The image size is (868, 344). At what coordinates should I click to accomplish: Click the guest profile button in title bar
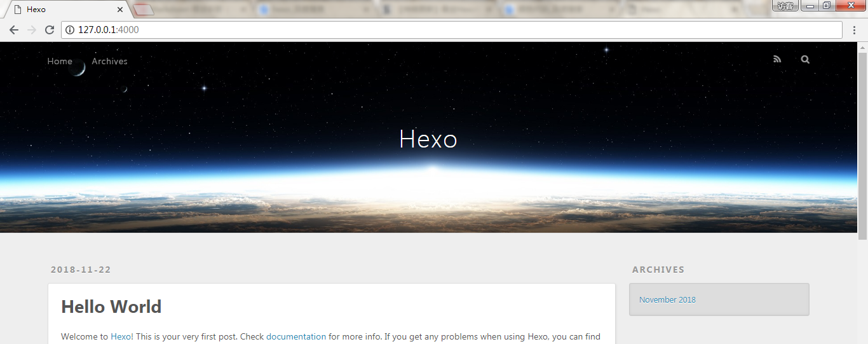[785, 6]
